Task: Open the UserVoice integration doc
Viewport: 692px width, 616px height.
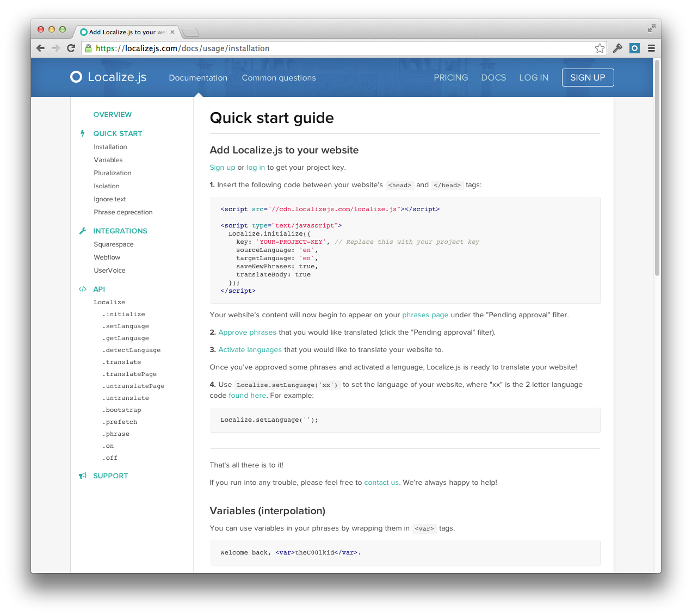Action: coord(109,270)
